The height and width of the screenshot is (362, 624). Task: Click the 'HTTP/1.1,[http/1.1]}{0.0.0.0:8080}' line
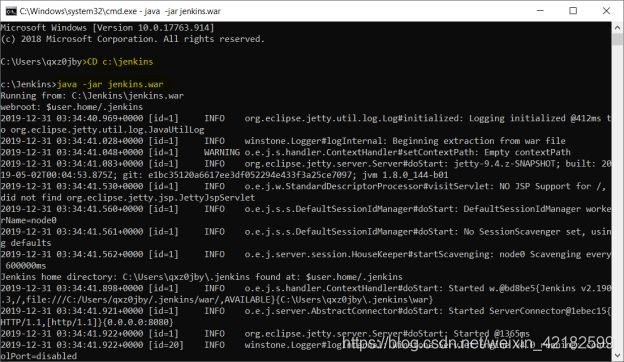pos(87,322)
